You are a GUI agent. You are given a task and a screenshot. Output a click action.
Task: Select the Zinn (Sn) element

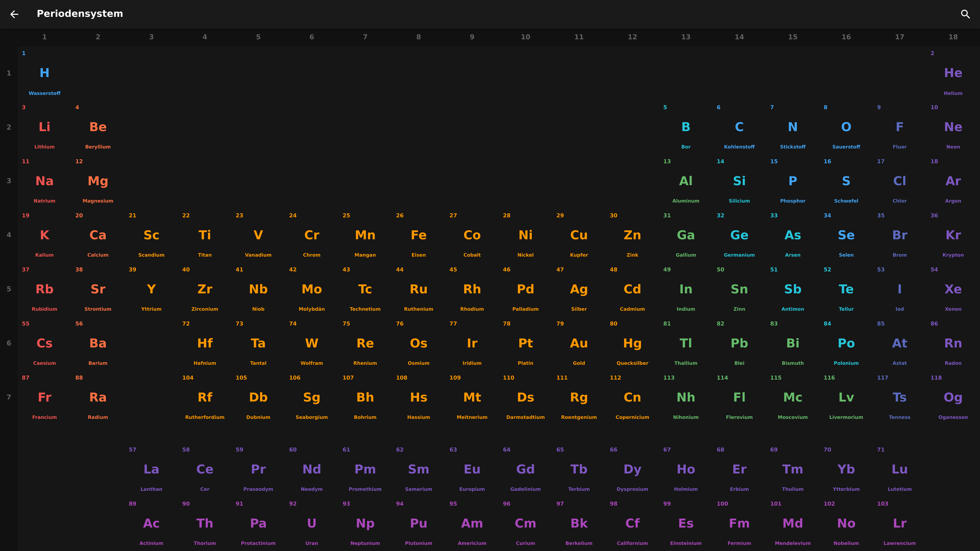pyautogui.click(x=739, y=289)
